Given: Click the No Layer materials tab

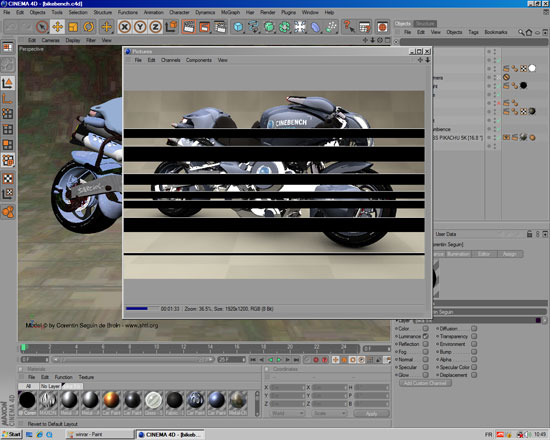Looking at the screenshot, I should click(51, 386).
